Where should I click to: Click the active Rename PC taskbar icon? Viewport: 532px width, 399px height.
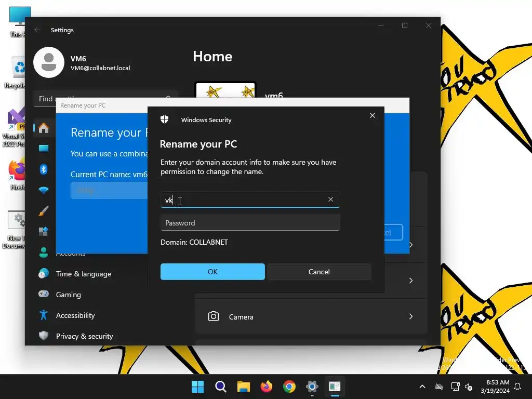[x=335, y=387]
